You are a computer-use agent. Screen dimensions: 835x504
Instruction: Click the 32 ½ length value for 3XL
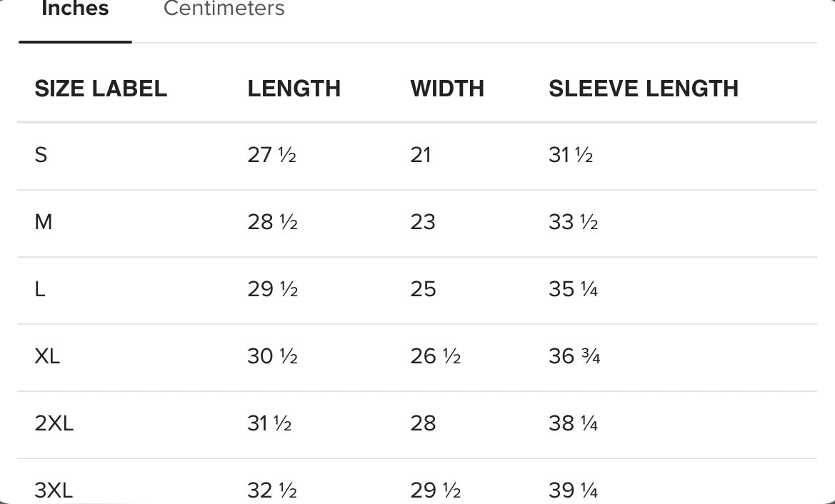tap(272, 490)
